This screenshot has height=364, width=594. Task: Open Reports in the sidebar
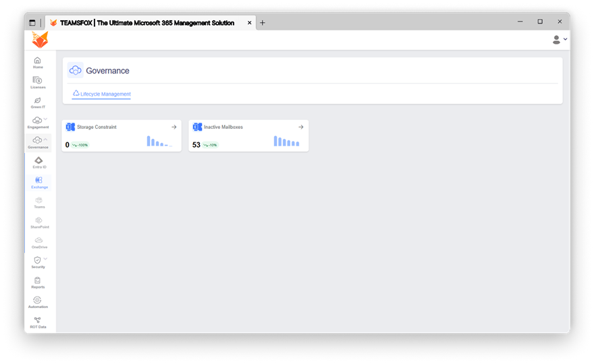coord(38,282)
